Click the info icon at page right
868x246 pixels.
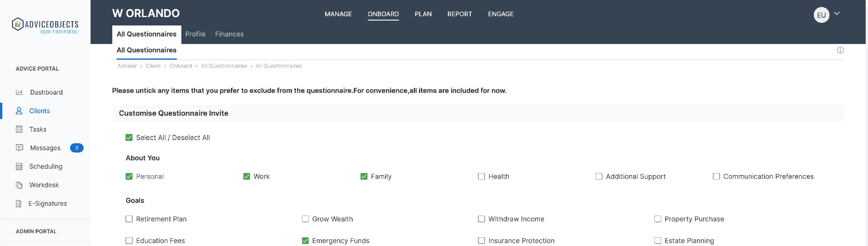click(x=840, y=50)
